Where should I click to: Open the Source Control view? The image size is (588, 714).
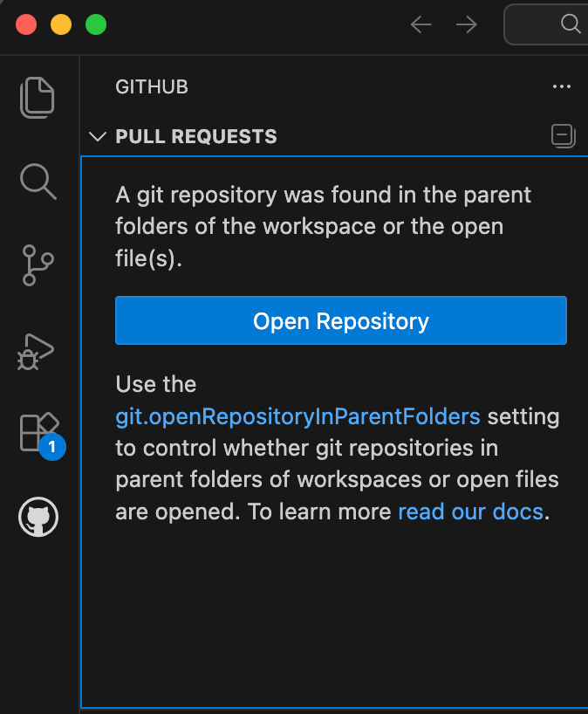point(38,266)
